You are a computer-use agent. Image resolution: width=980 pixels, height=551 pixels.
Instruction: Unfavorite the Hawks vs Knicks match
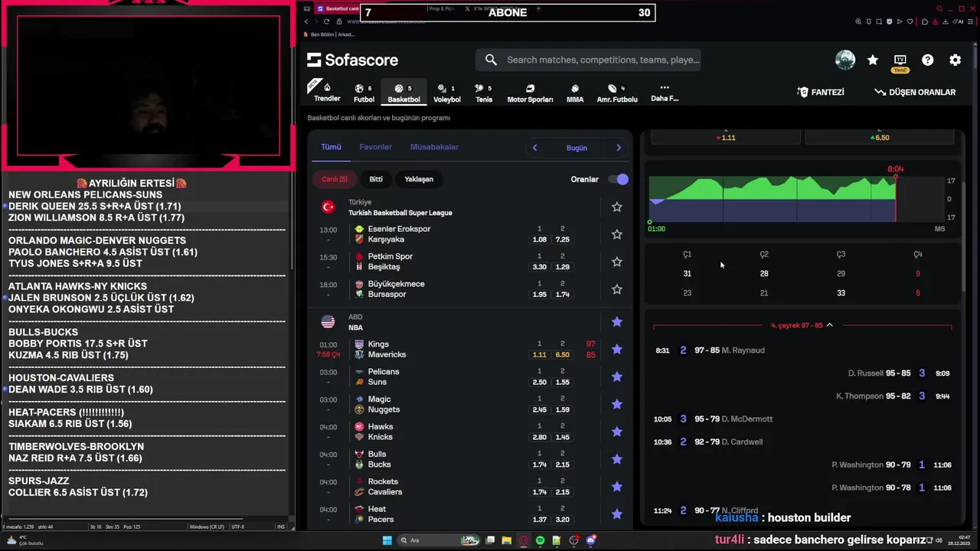tap(617, 432)
